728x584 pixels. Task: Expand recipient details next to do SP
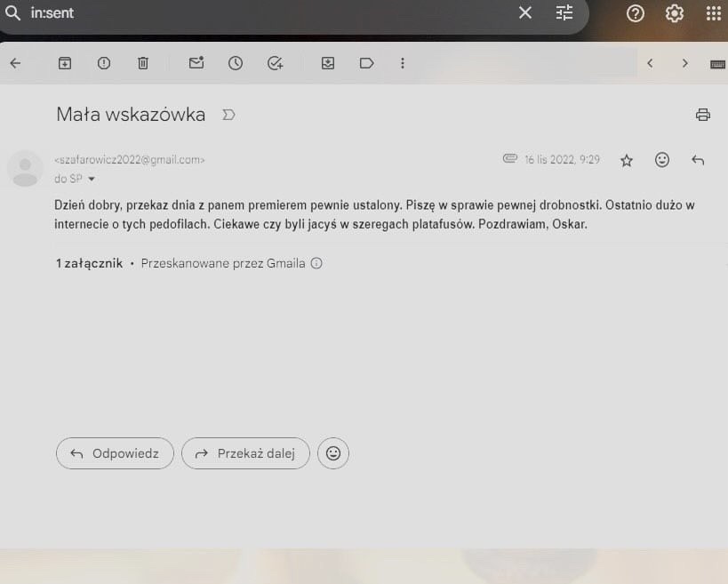coord(92,179)
